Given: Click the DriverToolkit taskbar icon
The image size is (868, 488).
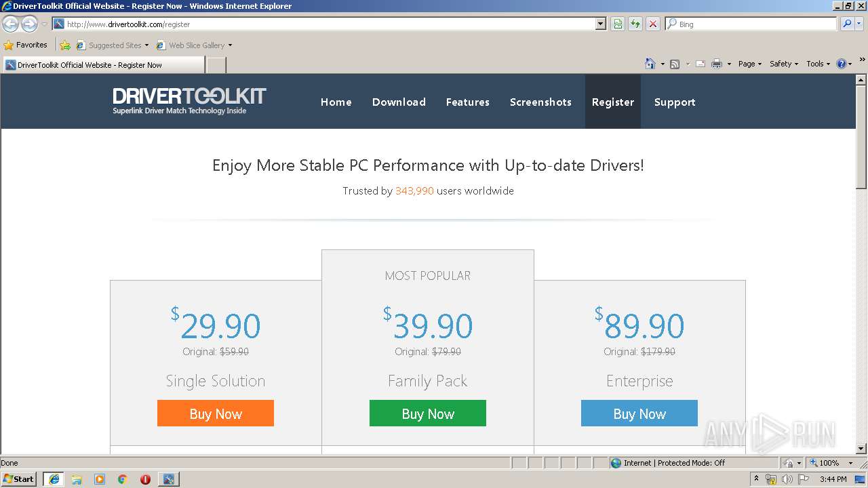Looking at the screenshot, I should point(168,479).
